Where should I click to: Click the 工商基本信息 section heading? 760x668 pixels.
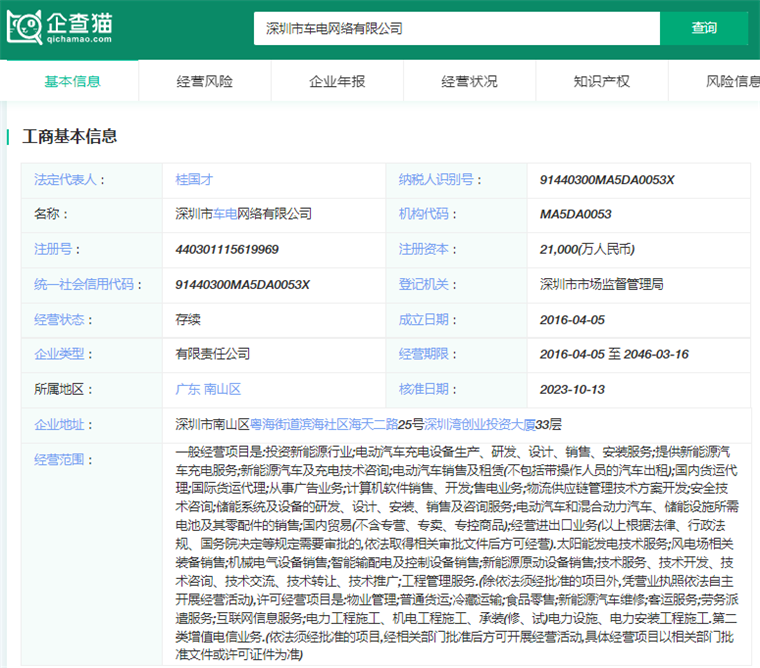(x=69, y=136)
